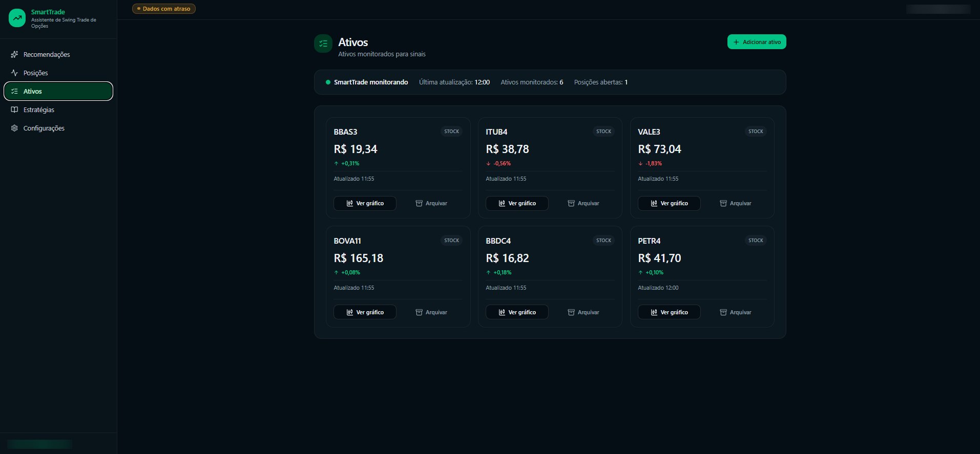Click the STOCK badge on PETR4 card
This screenshot has height=454, width=980.
coord(756,241)
